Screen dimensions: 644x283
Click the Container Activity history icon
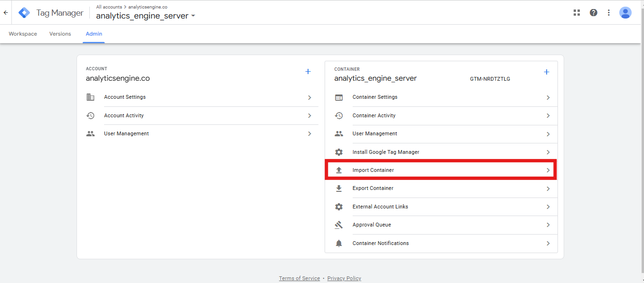(339, 115)
